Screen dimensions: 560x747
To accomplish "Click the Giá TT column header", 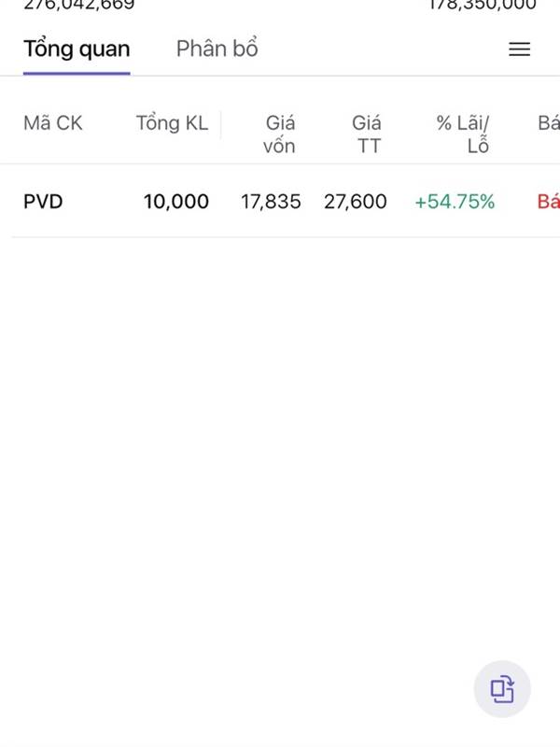I will point(366,134).
